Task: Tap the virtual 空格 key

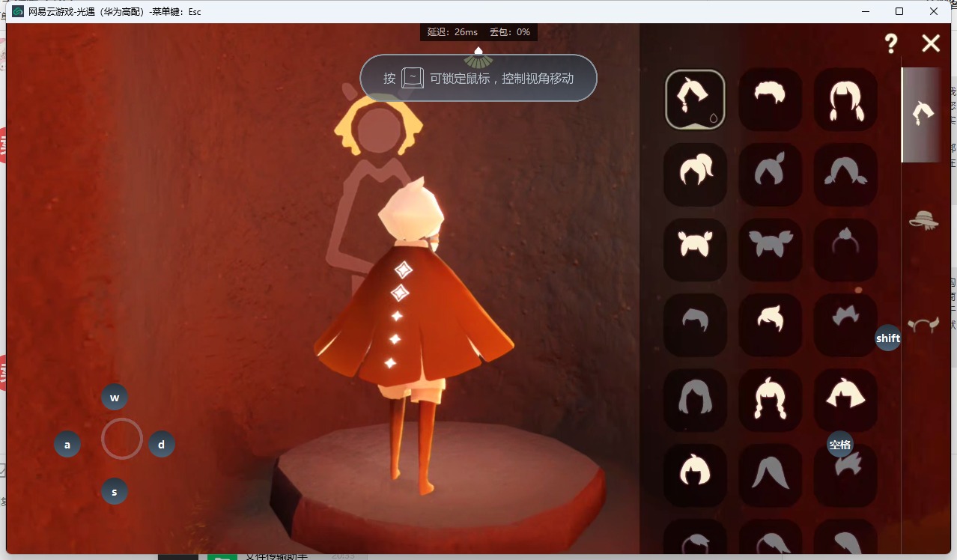Action: click(x=840, y=444)
